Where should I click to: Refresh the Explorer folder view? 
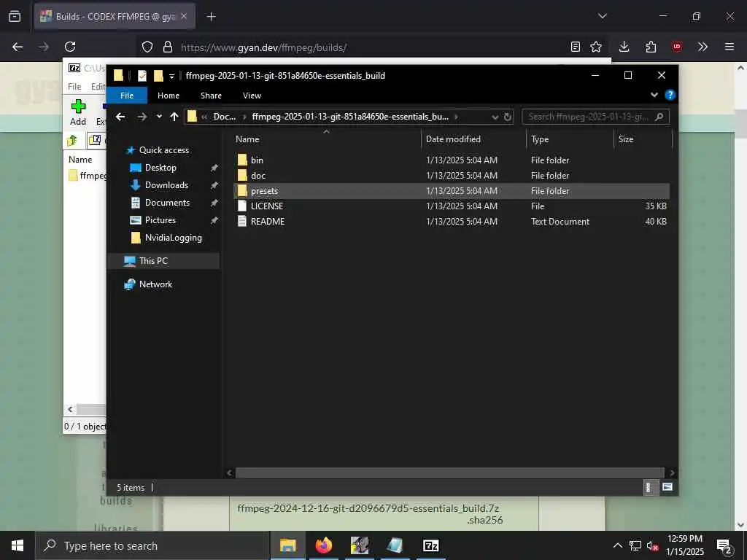point(508,117)
